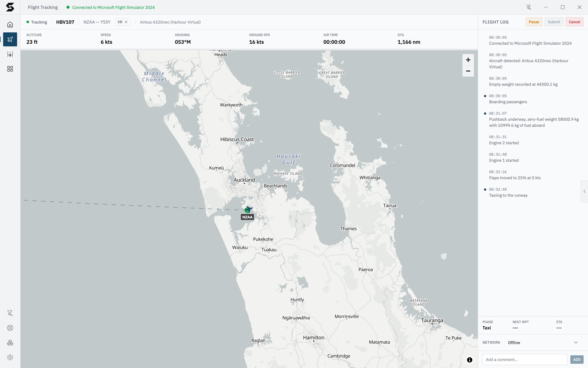Open the grid apps icon in sidebar
Viewport: 588px width, 368px height.
pyautogui.click(x=10, y=69)
